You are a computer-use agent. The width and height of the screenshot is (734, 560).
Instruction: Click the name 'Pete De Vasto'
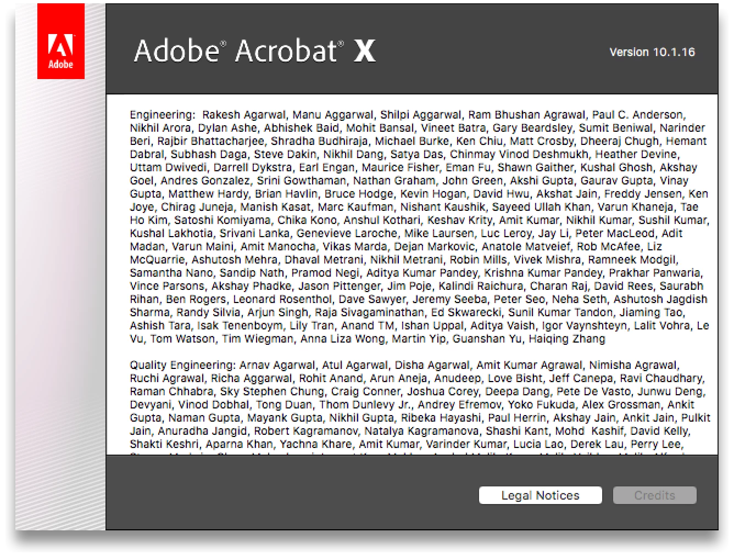593,391
